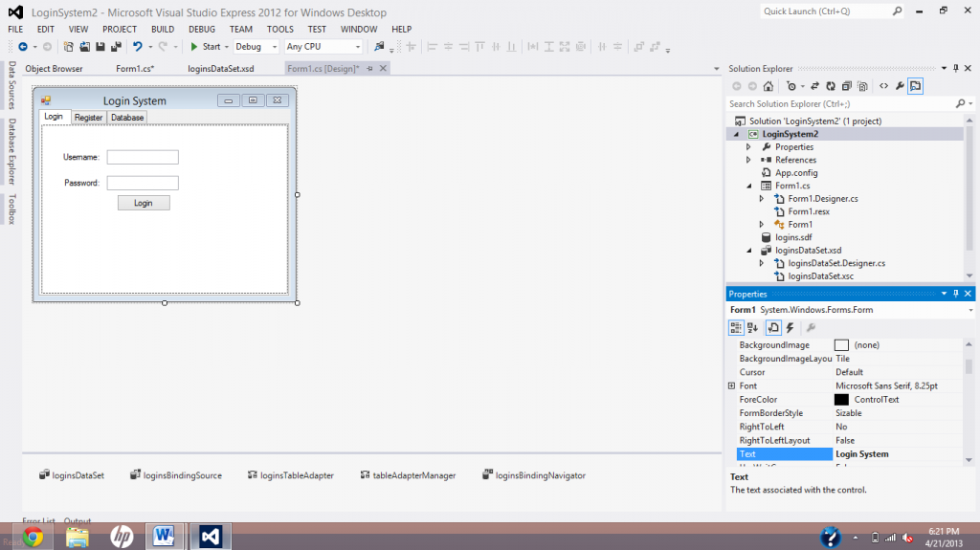The height and width of the screenshot is (550, 980).
Task: Select tableAdapterManager in the component tray
Action: coord(408,475)
